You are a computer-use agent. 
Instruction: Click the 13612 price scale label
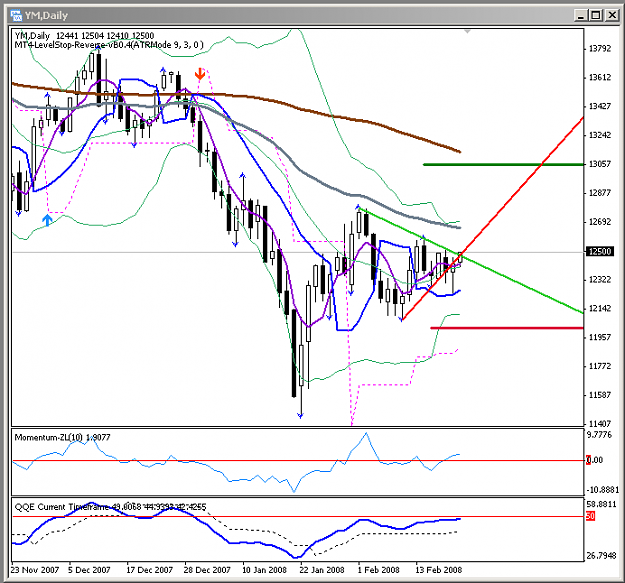pos(599,77)
